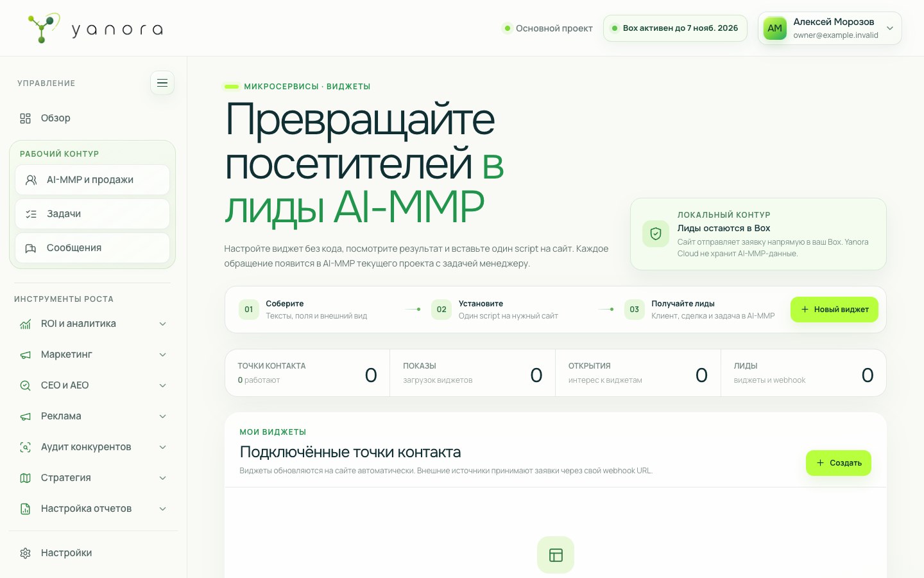Click the ROI и аналитика chart icon
924x578 pixels.
(x=26, y=324)
